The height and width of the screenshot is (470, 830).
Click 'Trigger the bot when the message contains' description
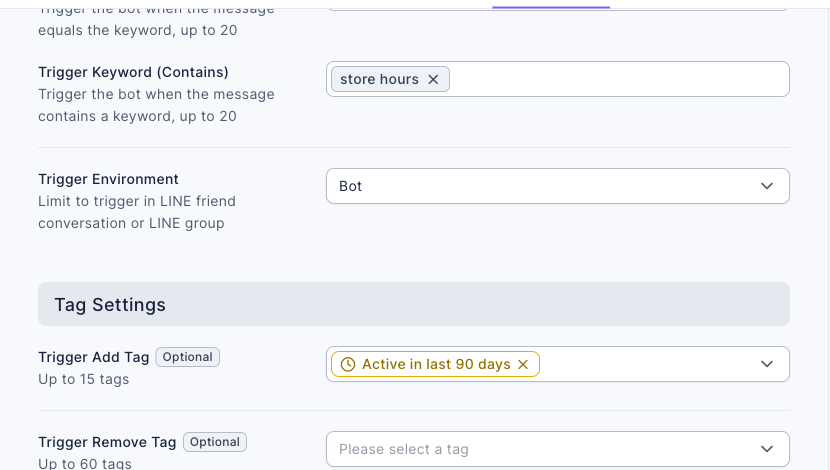(x=156, y=105)
